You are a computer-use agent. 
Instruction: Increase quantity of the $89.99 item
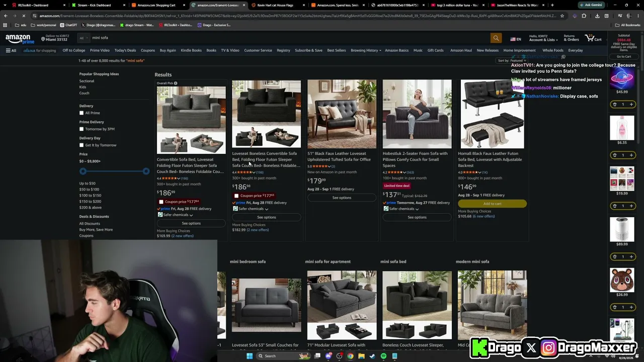point(631,257)
